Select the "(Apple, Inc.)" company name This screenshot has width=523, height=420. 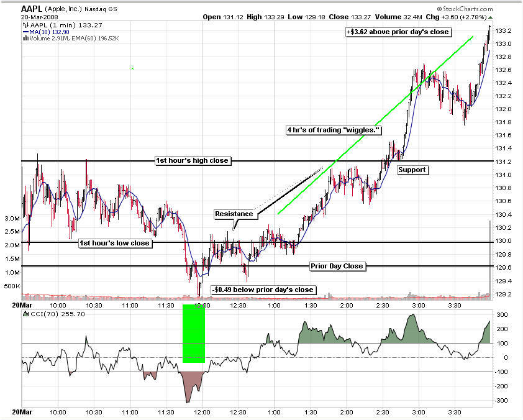point(63,9)
